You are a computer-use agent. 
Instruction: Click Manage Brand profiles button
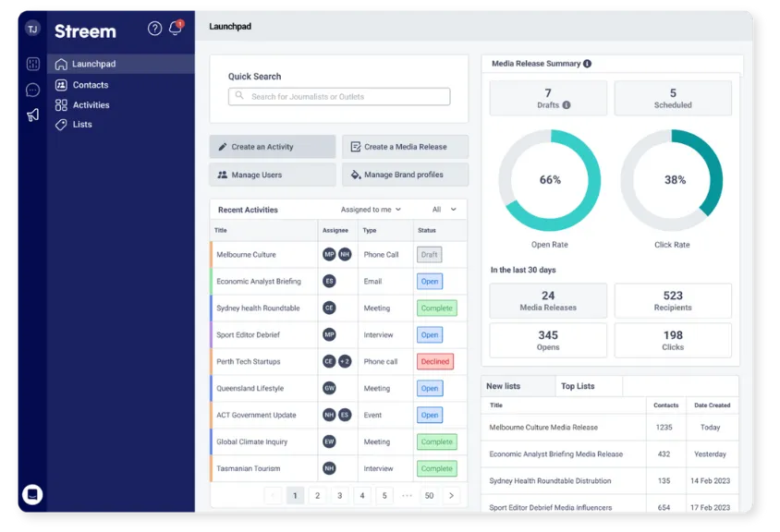(406, 175)
